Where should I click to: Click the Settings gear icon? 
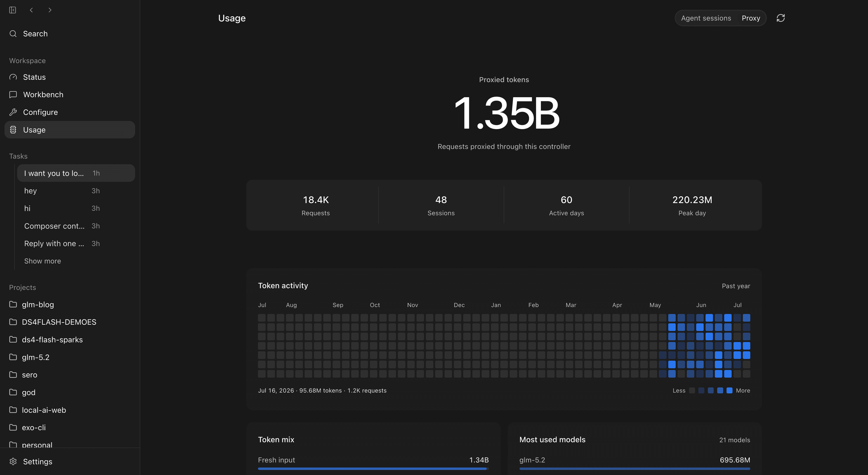(x=13, y=461)
